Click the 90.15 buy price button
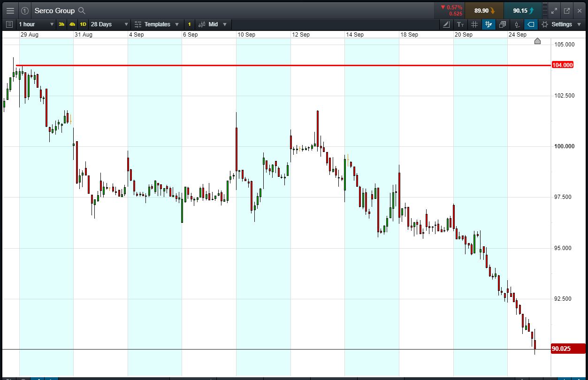The width and height of the screenshot is (588, 380). click(523, 10)
